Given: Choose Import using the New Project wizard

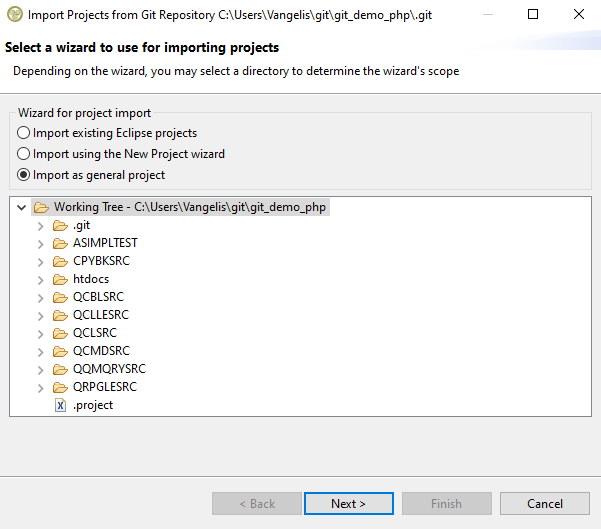Looking at the screenshot, I should coord(24,154).
